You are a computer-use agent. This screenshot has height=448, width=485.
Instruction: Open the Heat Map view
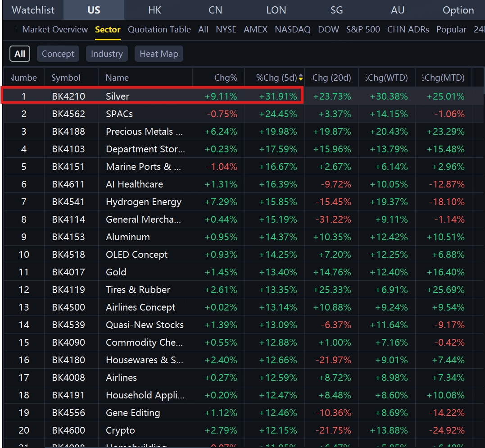pos(159,54)
